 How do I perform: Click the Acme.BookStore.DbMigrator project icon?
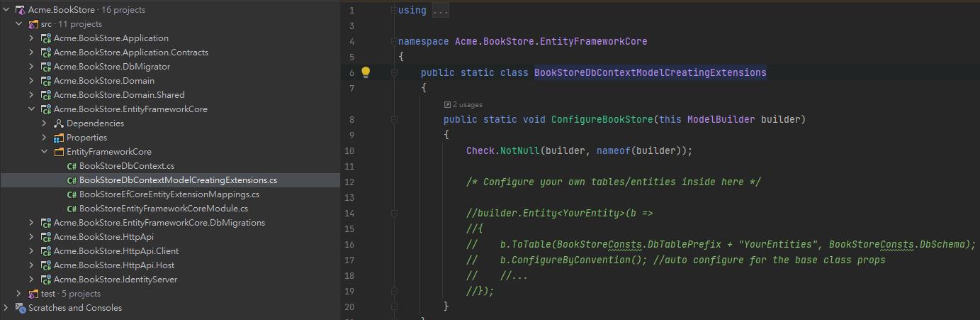click(x=46, y=67)
